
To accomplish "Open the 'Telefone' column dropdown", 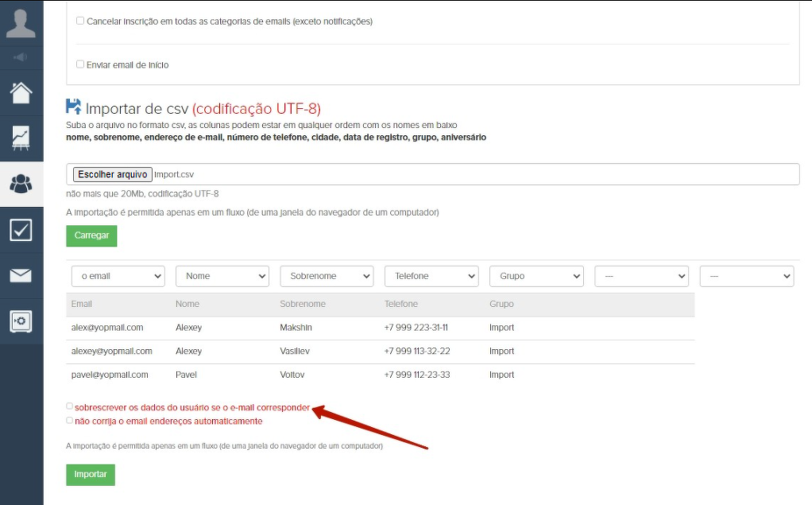I will pyautogui.click(x=431, y=276).
